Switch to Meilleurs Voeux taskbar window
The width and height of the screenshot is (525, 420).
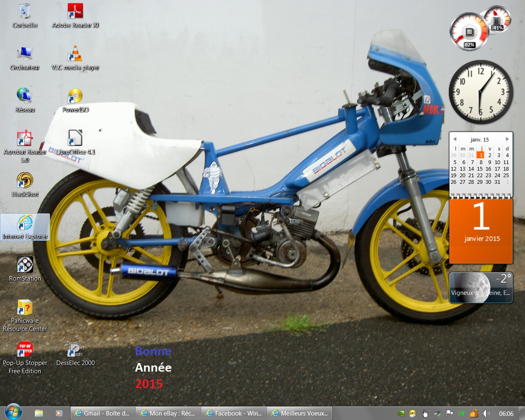[x=300, y=413]
